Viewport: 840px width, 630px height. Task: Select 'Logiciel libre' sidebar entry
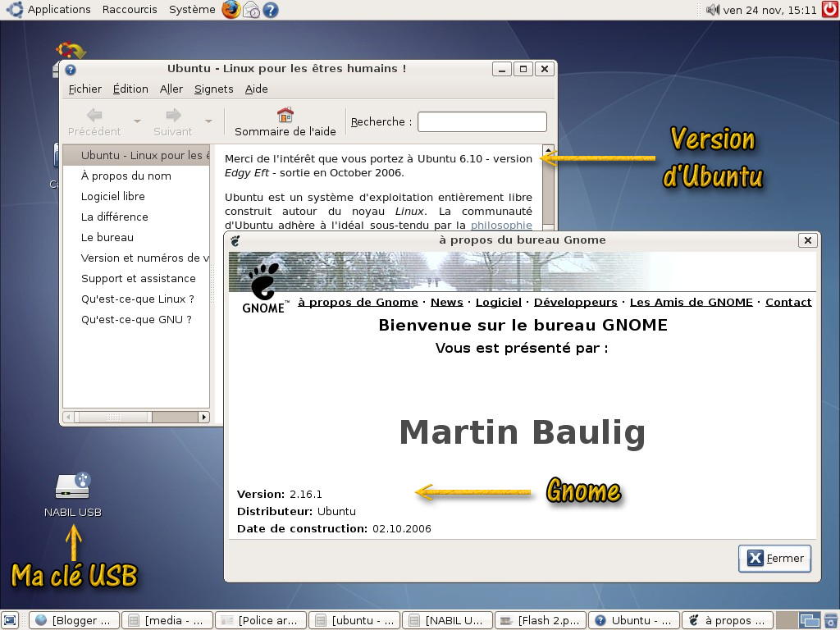pos(136,197)
